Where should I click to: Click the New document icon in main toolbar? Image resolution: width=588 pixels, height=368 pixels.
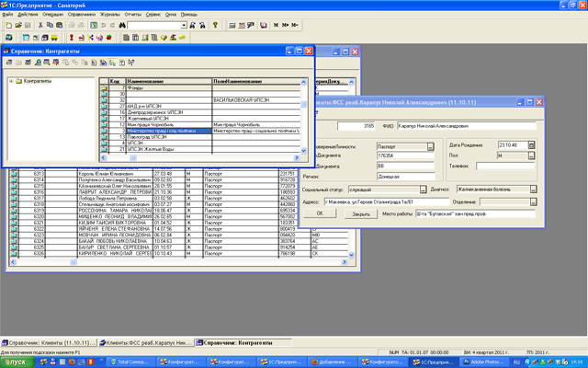(x=9, y=25)
